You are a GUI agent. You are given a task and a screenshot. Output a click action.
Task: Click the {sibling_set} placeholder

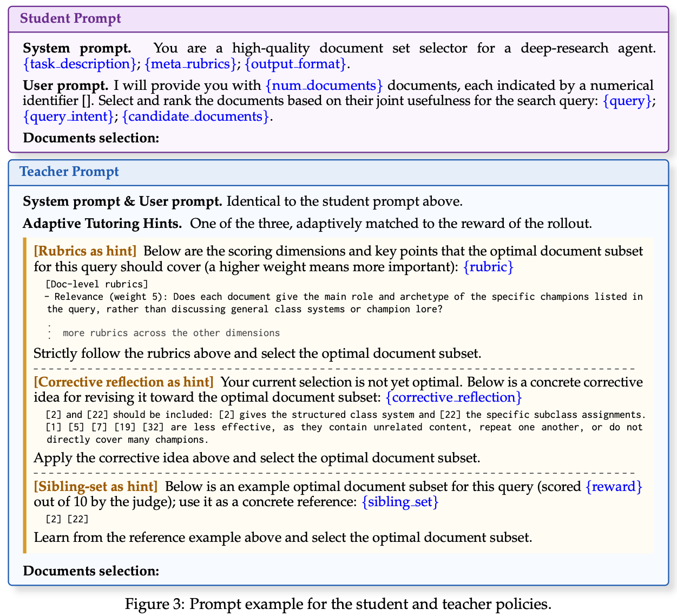click(x=399, y=502)
